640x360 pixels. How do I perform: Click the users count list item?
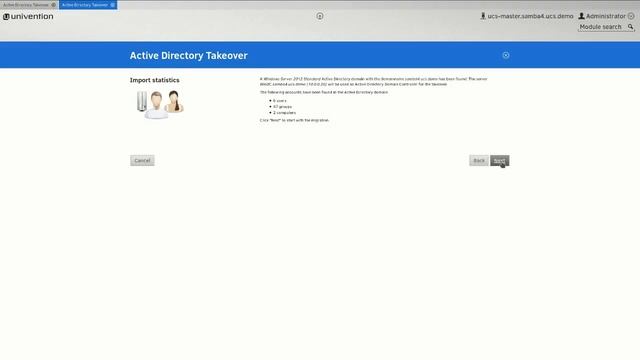click(280, 100)
